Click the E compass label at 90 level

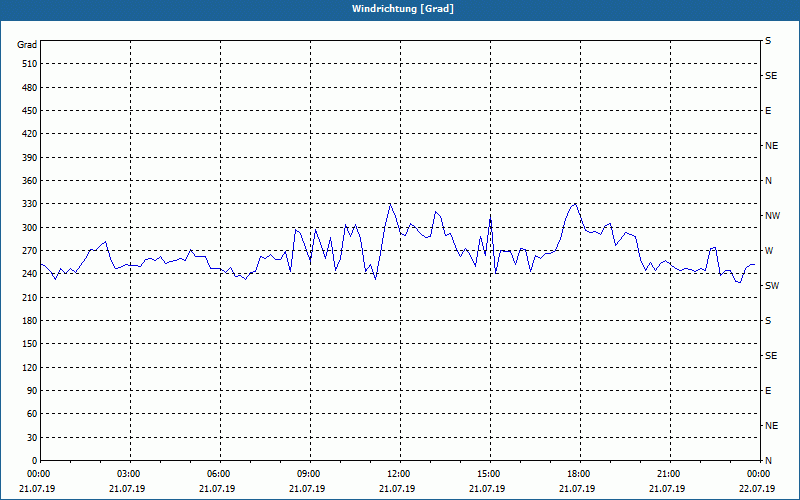(x=768, y=391)
